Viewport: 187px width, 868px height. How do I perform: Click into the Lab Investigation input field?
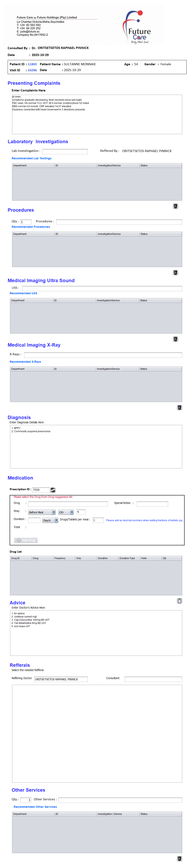(65, 152)
